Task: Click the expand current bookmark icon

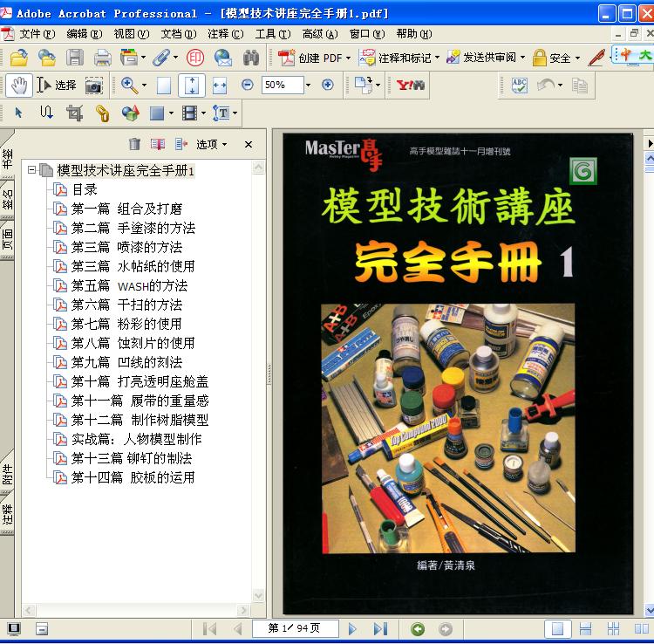Action: click(x=181, y=144)
